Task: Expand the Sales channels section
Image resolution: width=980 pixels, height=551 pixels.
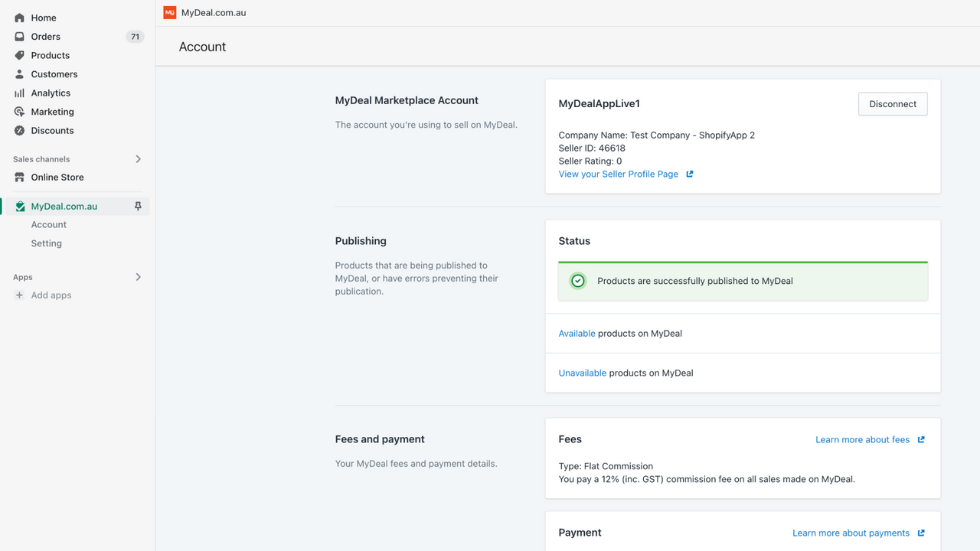Action: pyautogui.click(x=138, y=158)
